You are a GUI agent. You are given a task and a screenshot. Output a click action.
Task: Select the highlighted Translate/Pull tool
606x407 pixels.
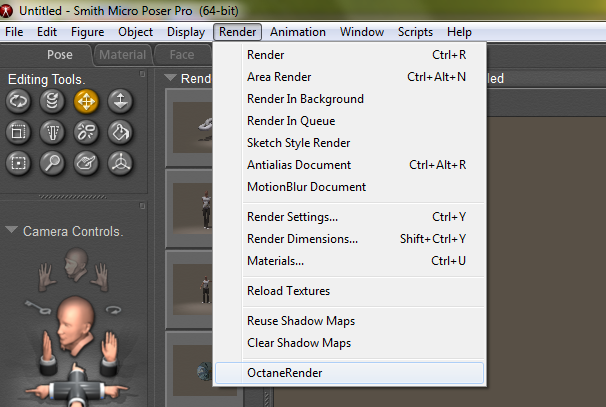click(x=86, y=101)
